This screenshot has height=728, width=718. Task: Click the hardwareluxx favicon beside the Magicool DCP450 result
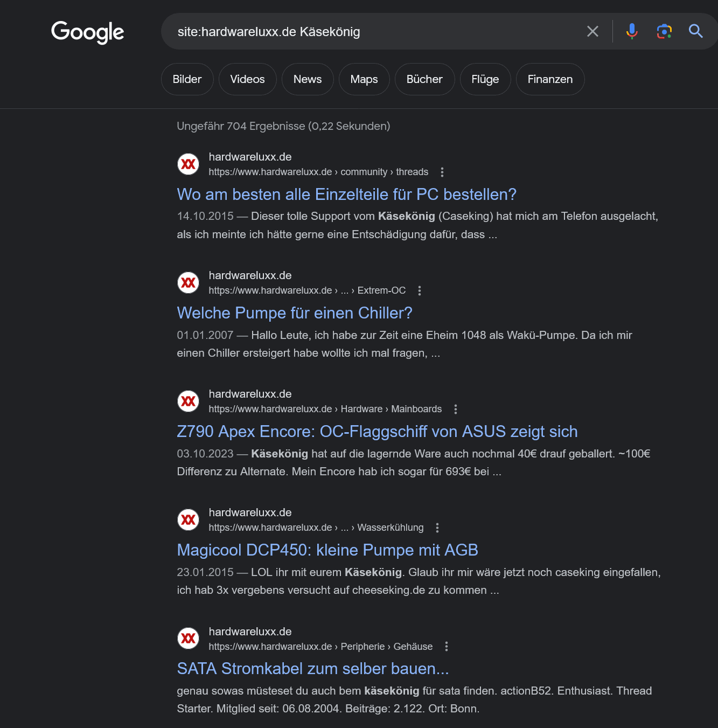click(x=189, y=519)
